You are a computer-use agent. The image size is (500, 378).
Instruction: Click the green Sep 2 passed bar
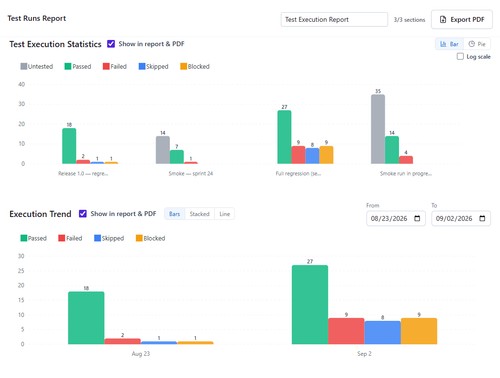point(310,304)
